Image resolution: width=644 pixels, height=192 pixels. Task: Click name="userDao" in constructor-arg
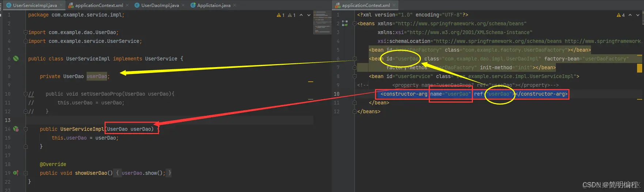(451, 94)
